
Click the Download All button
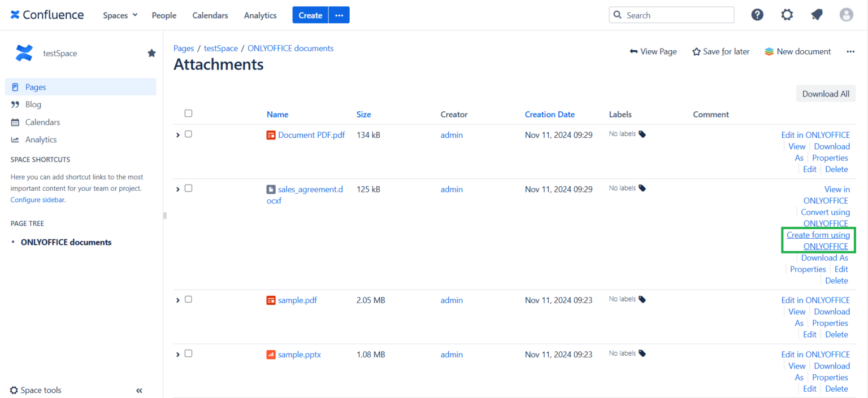[826, 93]
